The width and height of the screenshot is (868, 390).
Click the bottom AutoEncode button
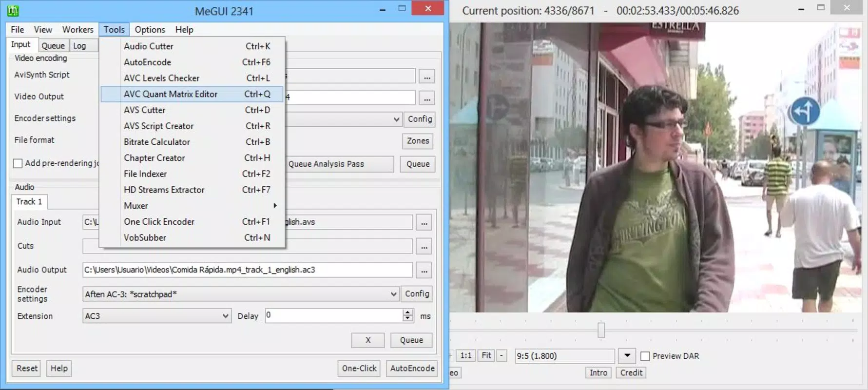(x=412, y=369)
